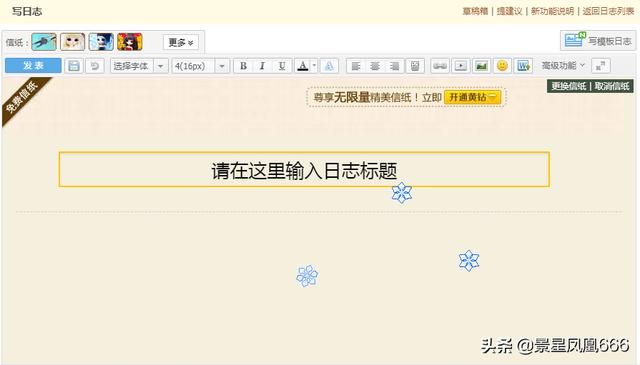Click the 写模板日志 template log button
Screen dimensions: 640x365
(598, 41)
